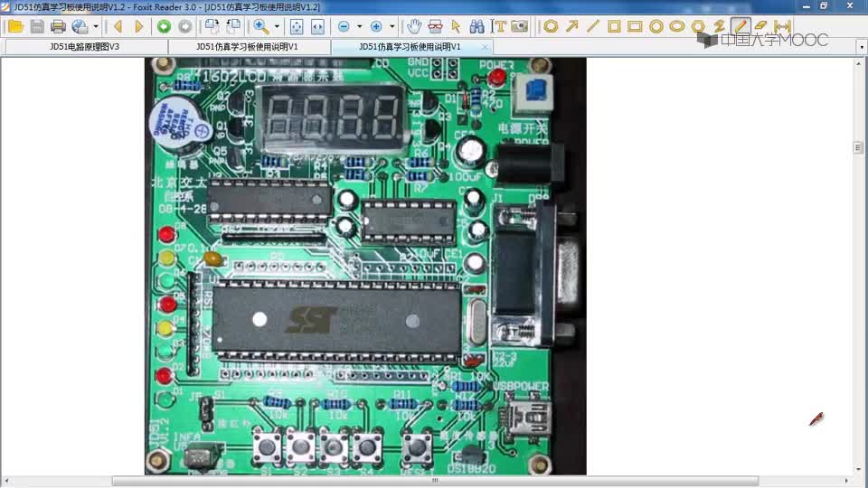Click the blue Zoom Out minus button
This screenshot has height=488, width=868.
[344, 26]
